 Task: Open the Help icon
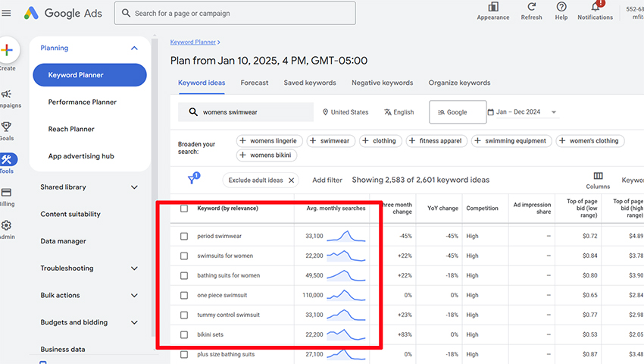point(561,7)
